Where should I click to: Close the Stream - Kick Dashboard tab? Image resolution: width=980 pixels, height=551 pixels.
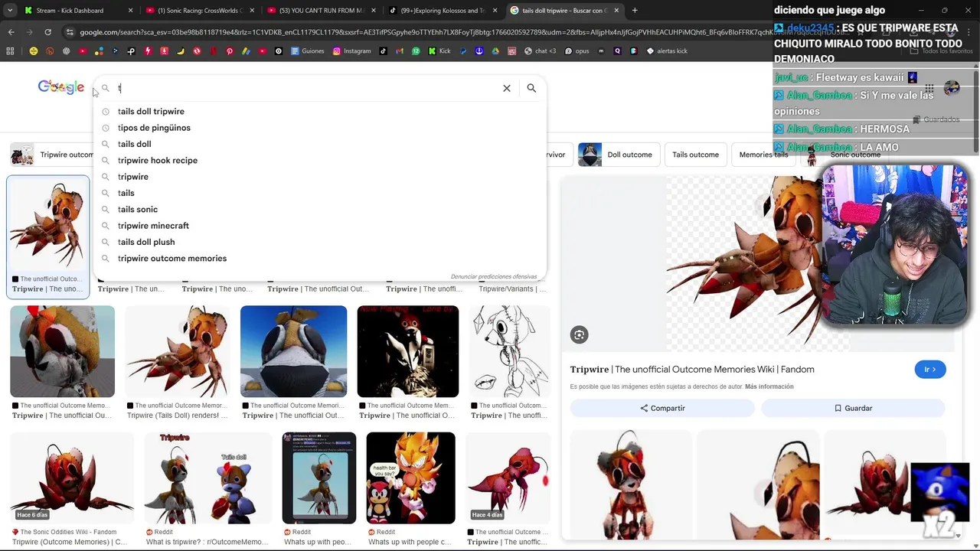(131, 11)
